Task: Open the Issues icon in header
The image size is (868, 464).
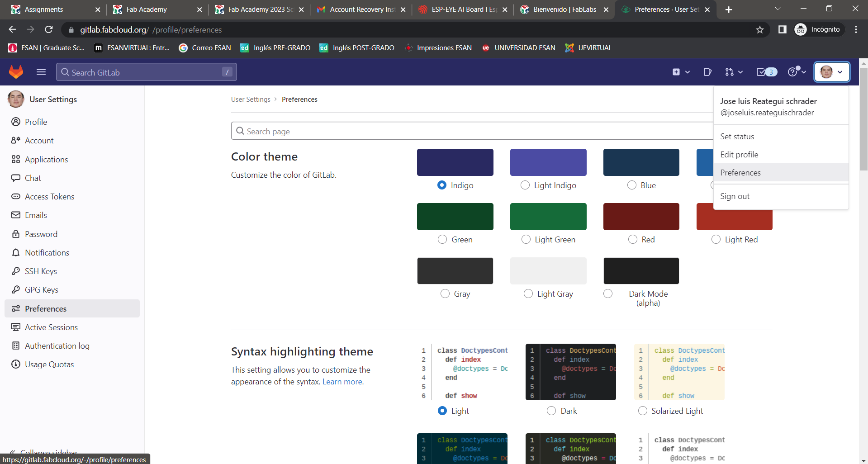Action: 707,72
